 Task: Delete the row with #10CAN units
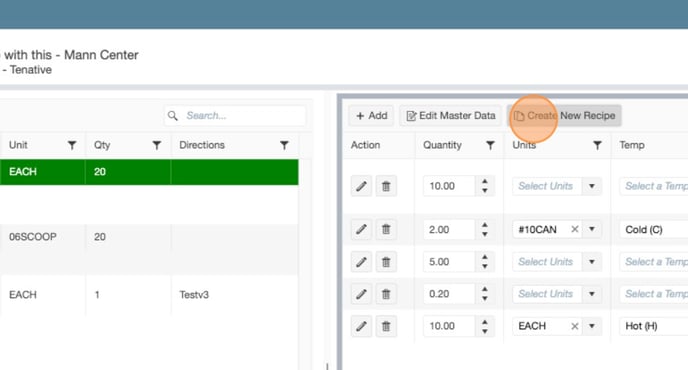point(386,230)
